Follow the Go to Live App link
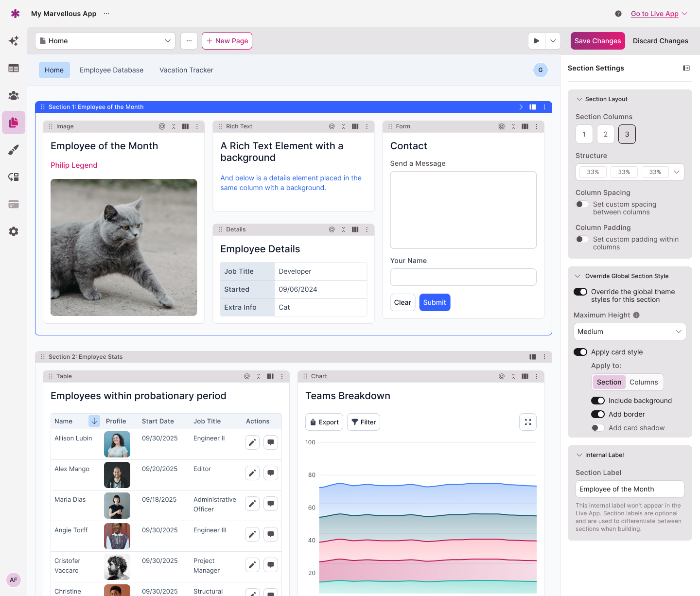 click(x=654, y=14)
